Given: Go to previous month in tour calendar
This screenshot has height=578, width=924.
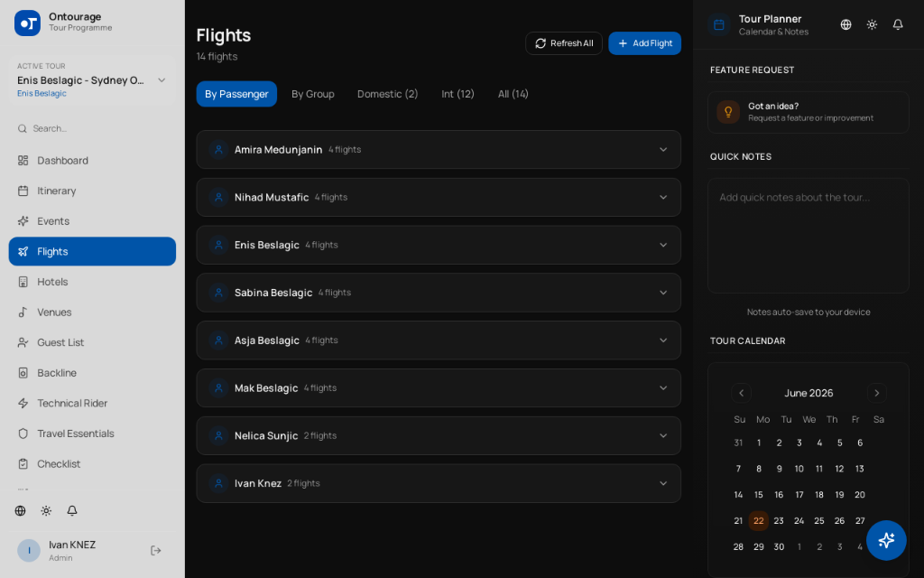Looking at the screenshot, I should [742, 393].
